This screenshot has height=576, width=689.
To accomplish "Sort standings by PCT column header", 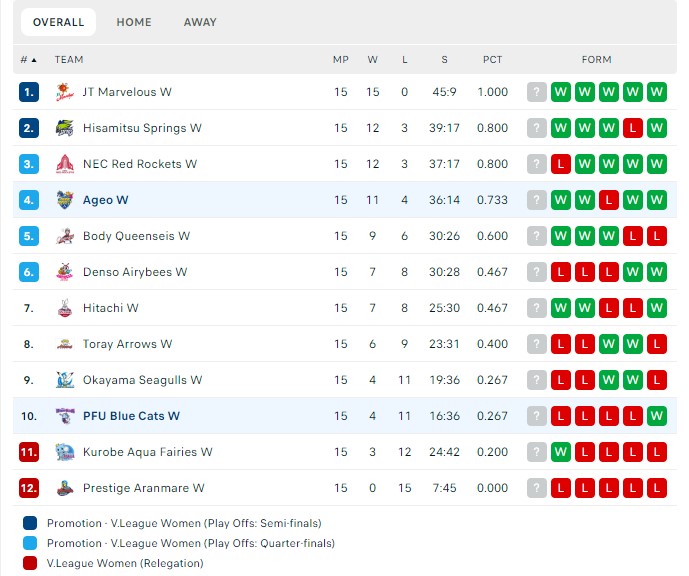I will click(492, 60).
